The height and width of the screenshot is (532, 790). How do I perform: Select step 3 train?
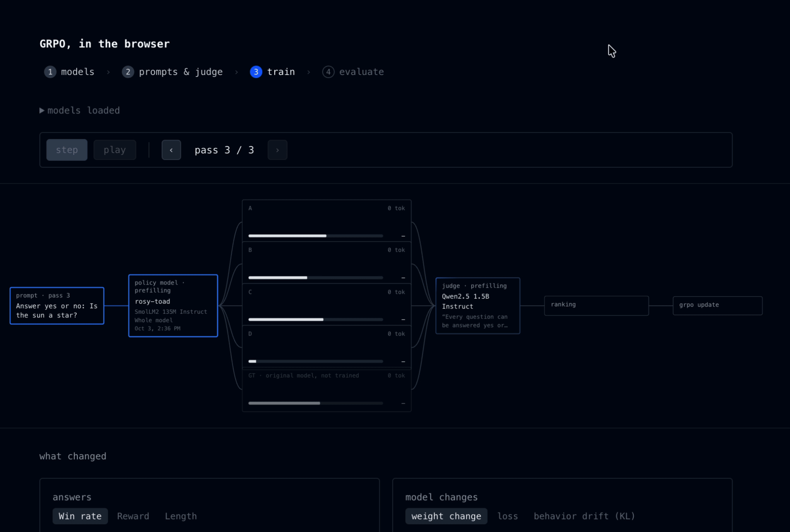point(272,72)
